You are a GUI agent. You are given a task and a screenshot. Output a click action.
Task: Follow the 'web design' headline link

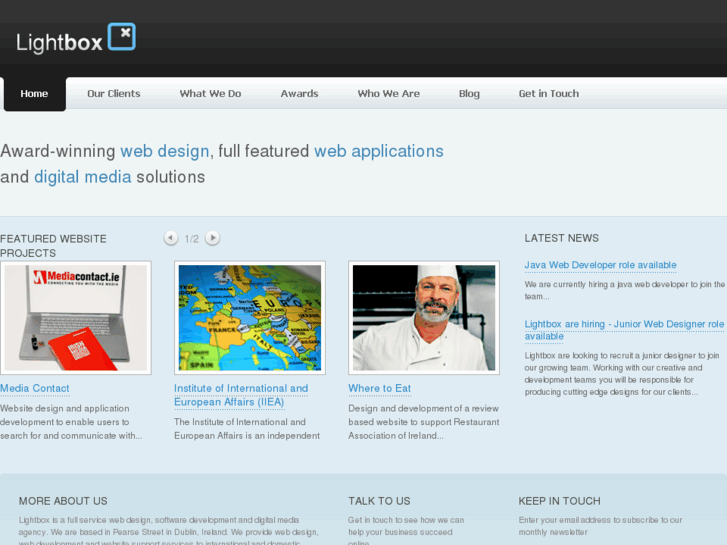(x=165, y=151)
